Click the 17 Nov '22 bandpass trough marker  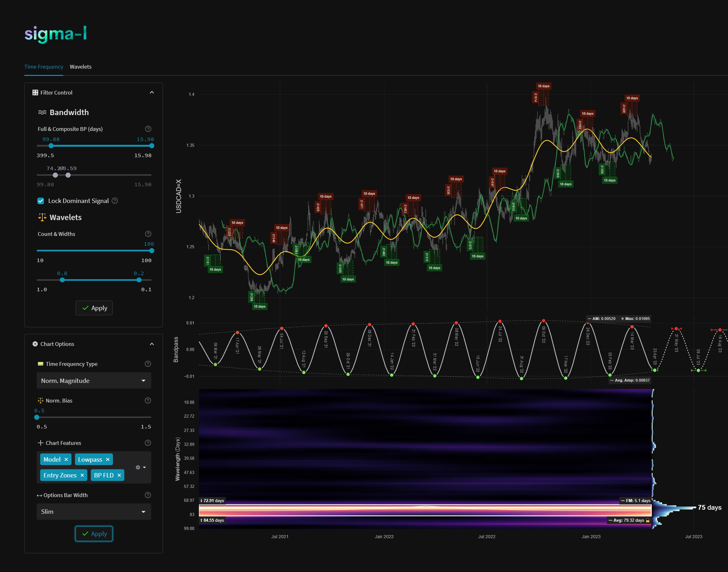(x=565, y=378)
